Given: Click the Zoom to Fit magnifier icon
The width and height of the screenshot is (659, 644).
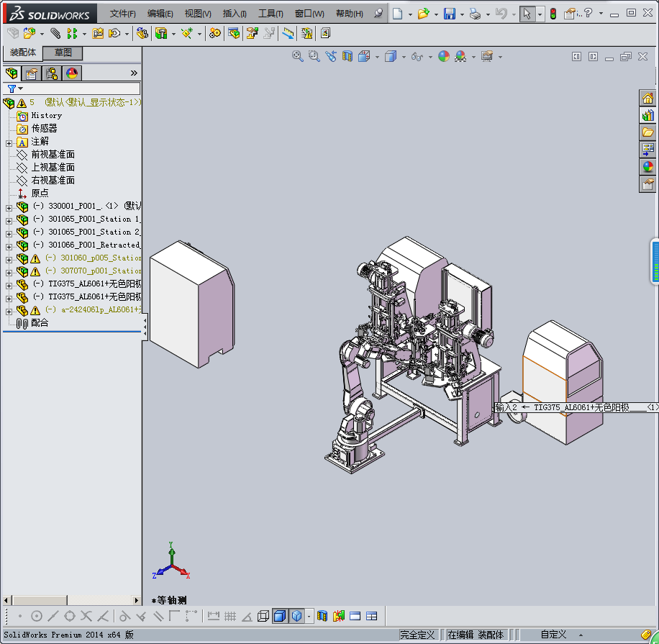Looking at the screenshot, I should (x=297, y=56).
